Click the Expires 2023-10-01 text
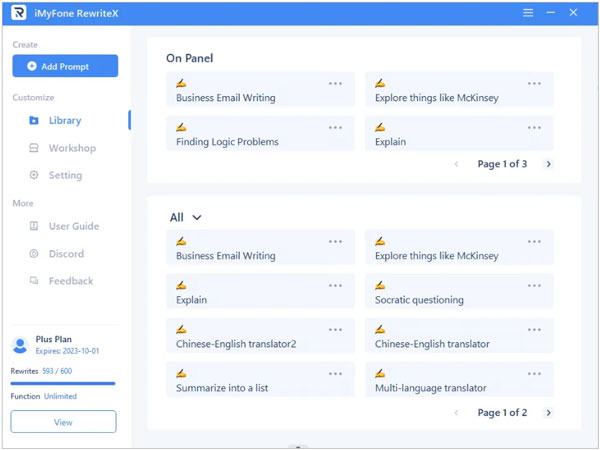 (67, 351)
